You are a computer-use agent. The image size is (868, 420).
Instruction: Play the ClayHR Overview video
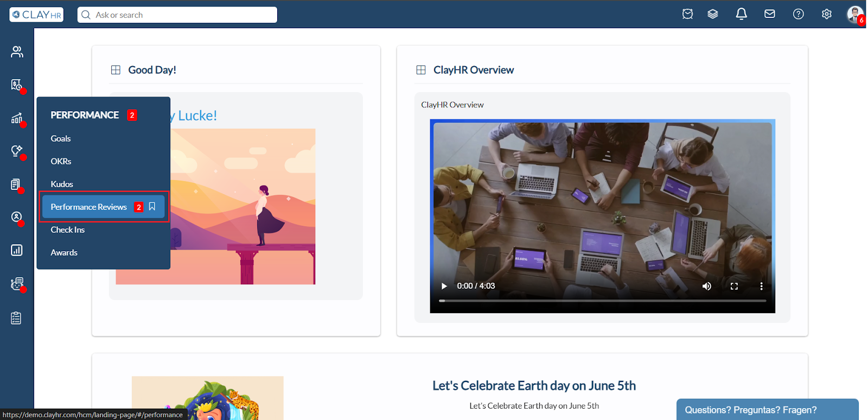coord(444,286)
